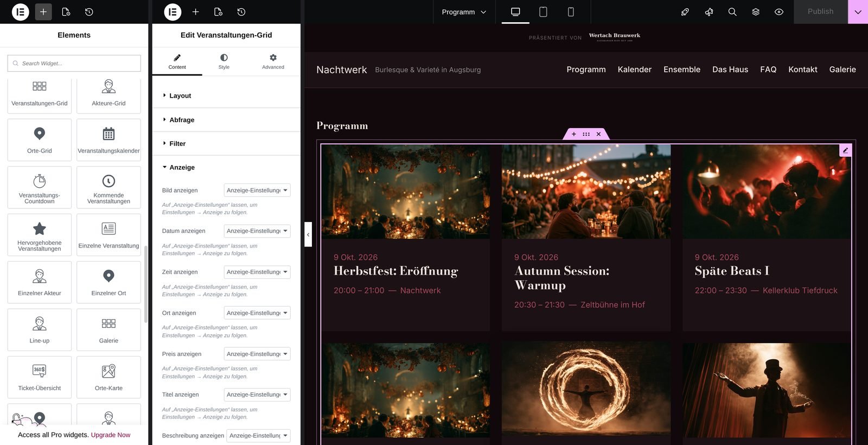Click the Search Widget input field

[74, 63]
